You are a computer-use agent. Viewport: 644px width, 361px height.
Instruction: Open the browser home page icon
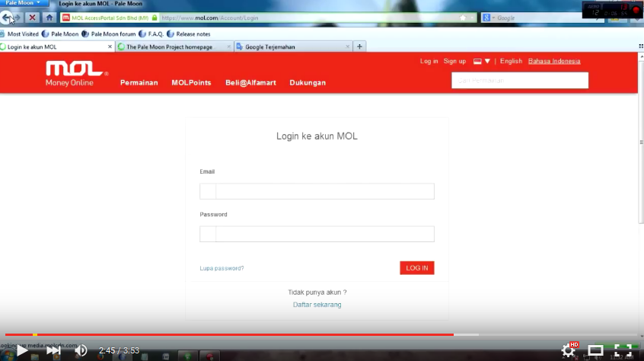49,18
